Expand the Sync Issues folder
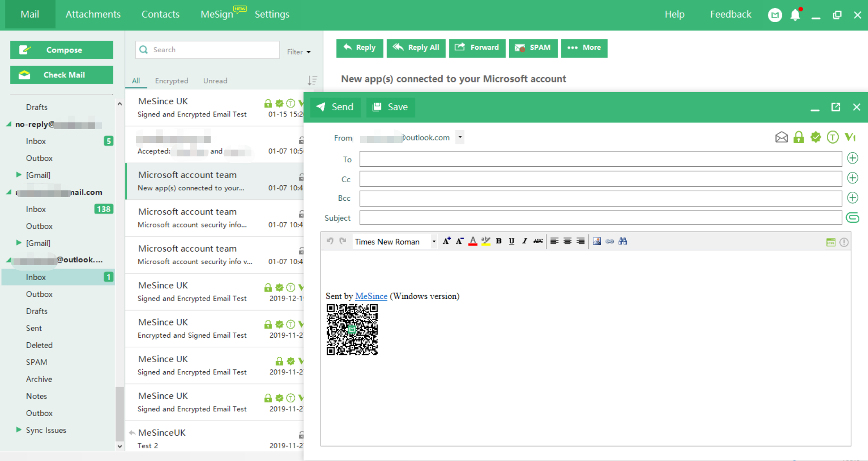Viewport: 868px width, 461px height. (19, 430)
